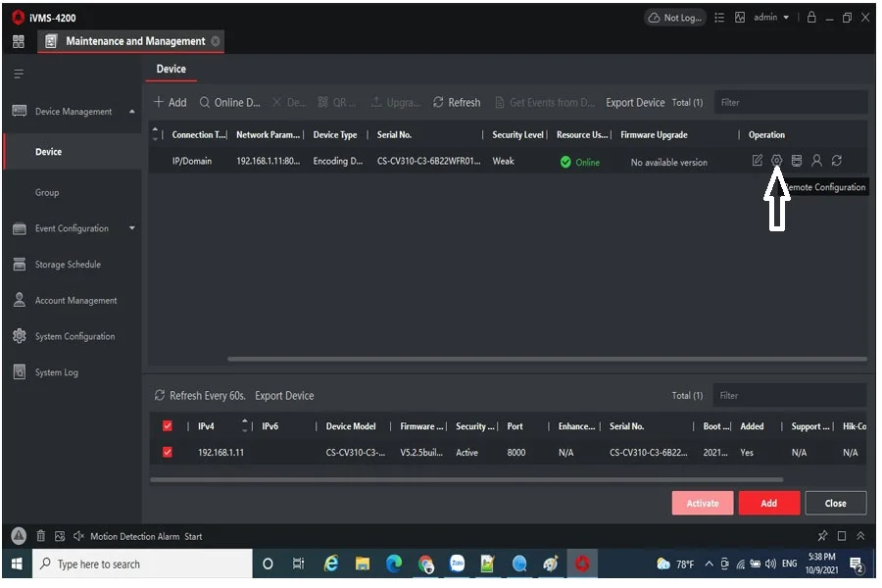Launch Microsoft Edge from the taskbar
The height and width of the screenshot is (588, 882).
pos(394,563)
